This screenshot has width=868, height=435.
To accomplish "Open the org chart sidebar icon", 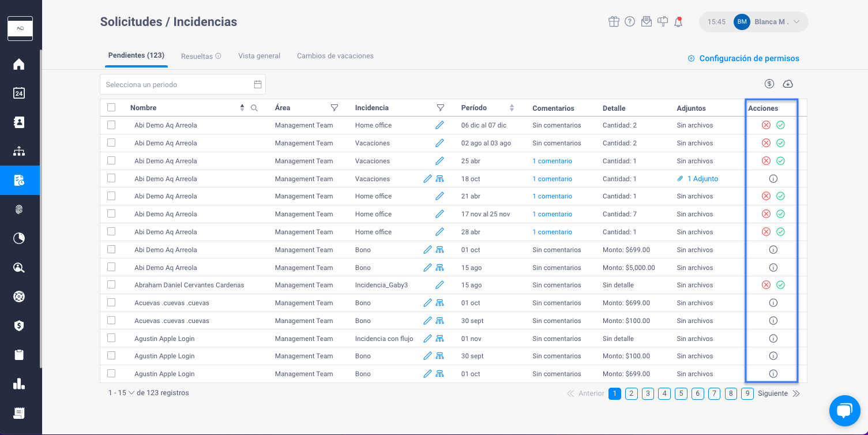I will pos(19,151).
